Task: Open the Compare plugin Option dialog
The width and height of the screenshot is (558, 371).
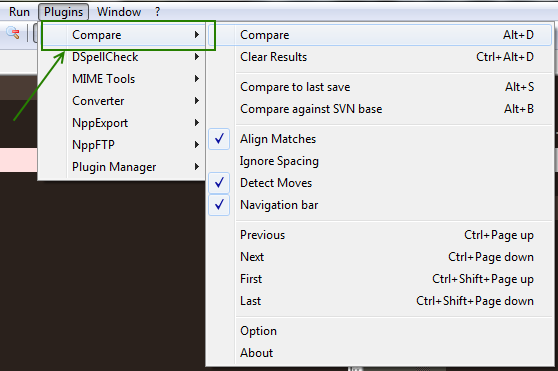Action: pyautogui.click(x=380, y=331)
